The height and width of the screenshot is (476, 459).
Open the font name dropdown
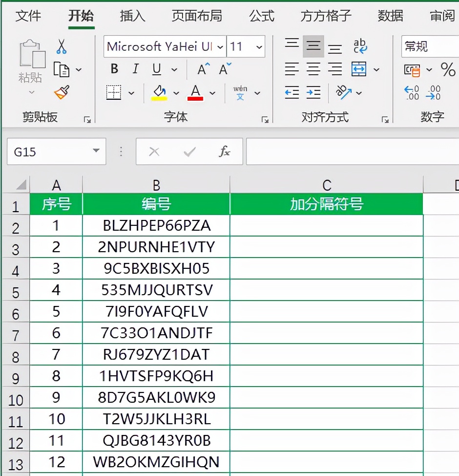pos(220,47)
